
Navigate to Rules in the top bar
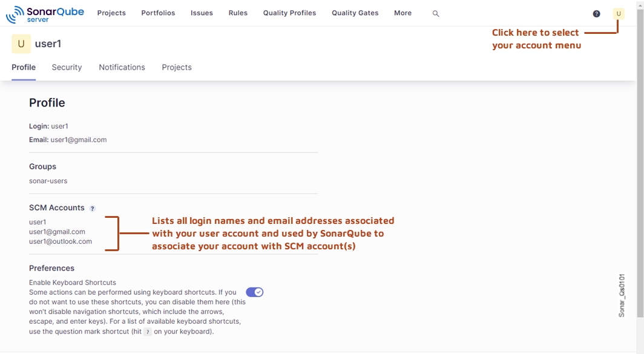[x=238, y=13]
